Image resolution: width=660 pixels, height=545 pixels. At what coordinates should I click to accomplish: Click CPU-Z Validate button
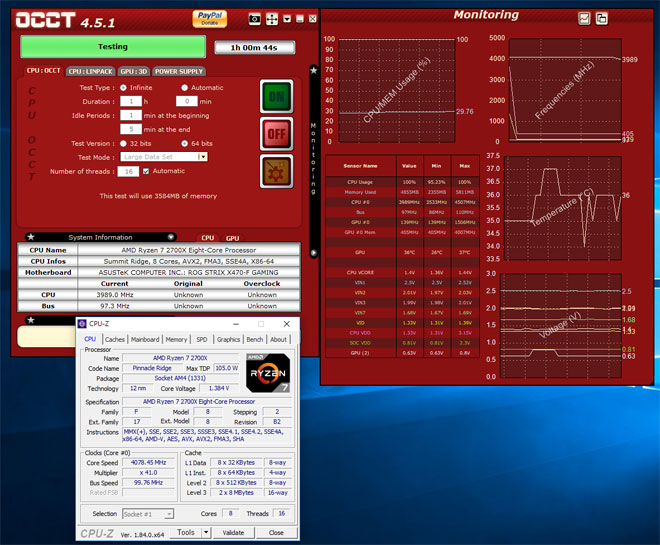tap(233, 532)
